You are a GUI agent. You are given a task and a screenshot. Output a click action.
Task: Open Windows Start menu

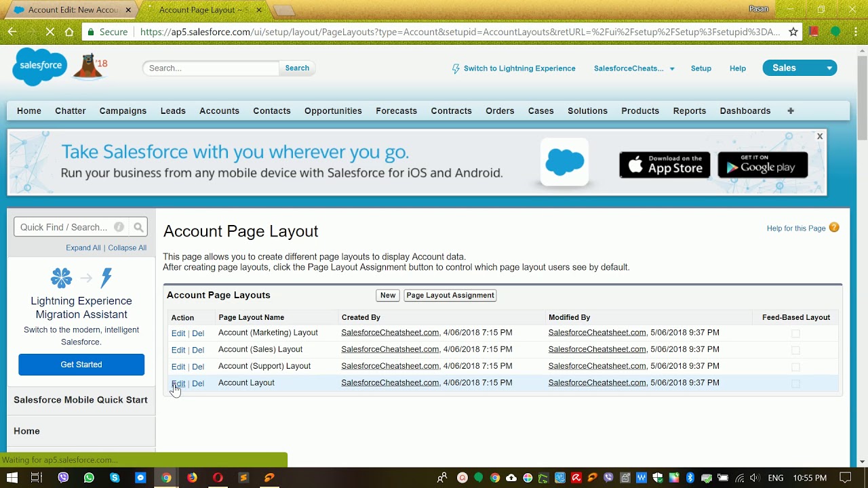[12, 478]
